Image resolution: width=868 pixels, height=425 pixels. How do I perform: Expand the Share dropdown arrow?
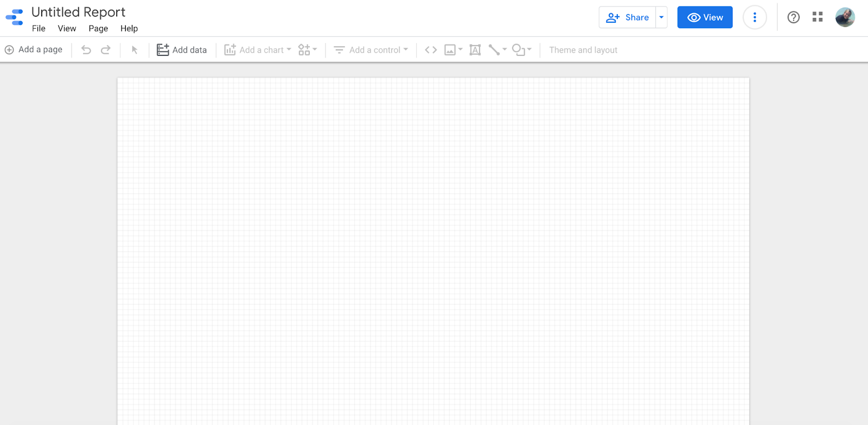coord(661,17)
